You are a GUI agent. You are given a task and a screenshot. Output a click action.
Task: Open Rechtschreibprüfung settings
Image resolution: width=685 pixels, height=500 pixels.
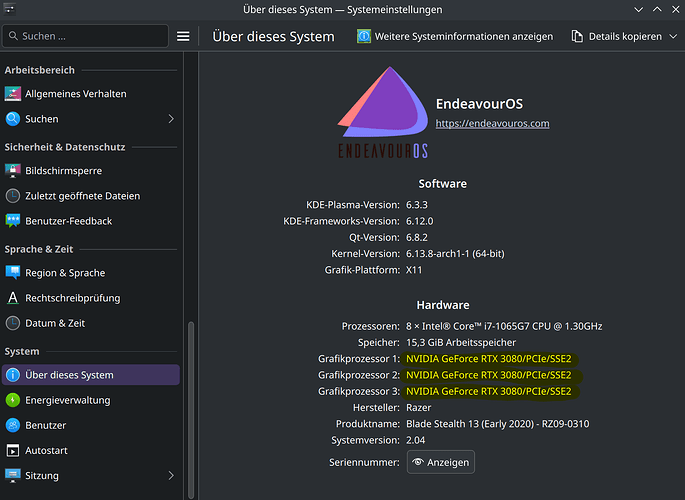tap(90, 298)
